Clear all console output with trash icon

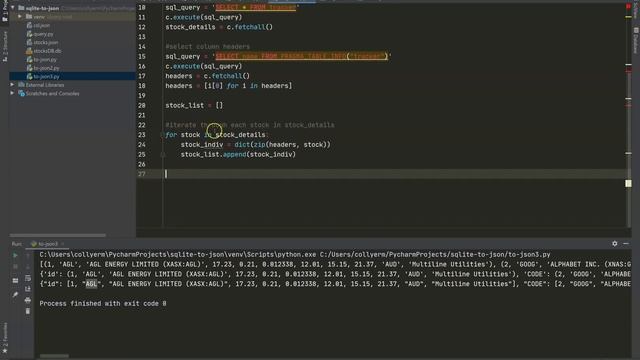[x=28, y=311]
